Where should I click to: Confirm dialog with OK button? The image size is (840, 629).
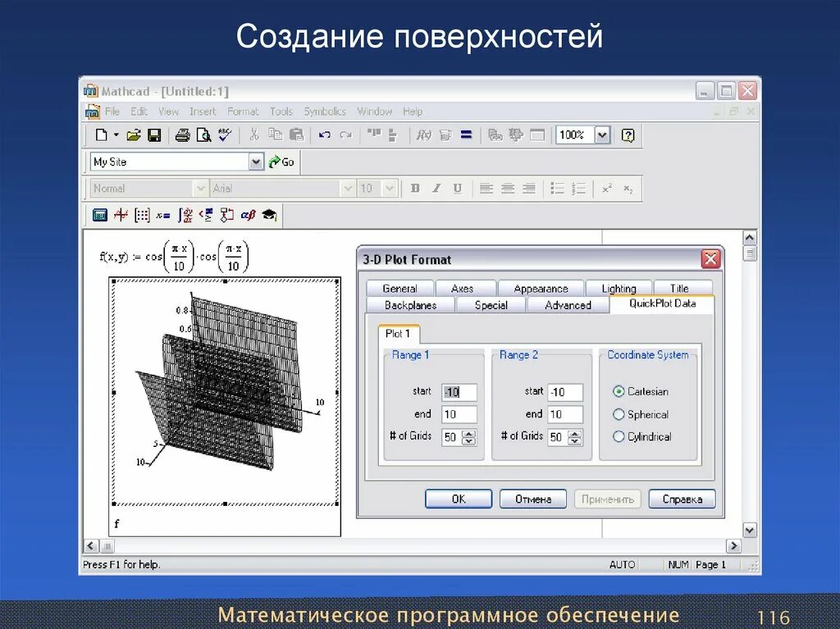[x=459, y=499]
